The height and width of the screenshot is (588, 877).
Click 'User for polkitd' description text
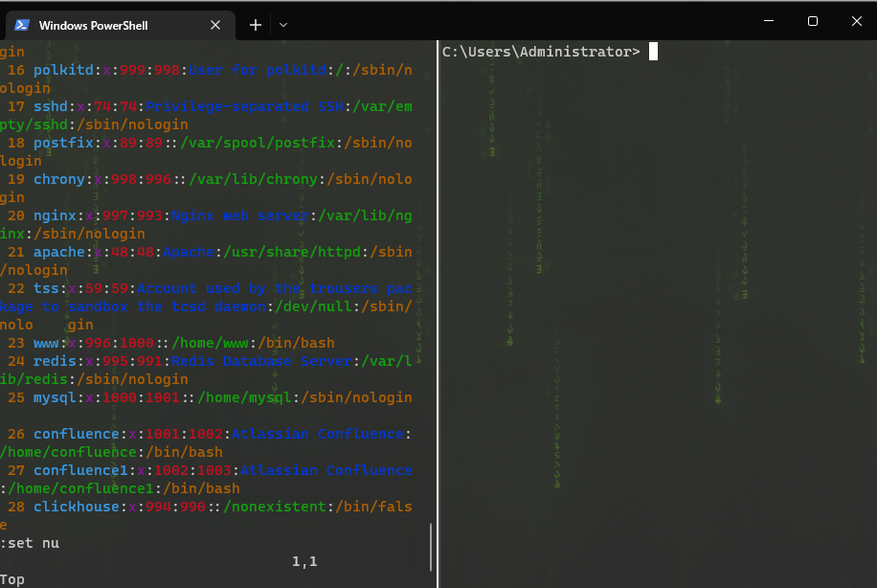(258, 71)
